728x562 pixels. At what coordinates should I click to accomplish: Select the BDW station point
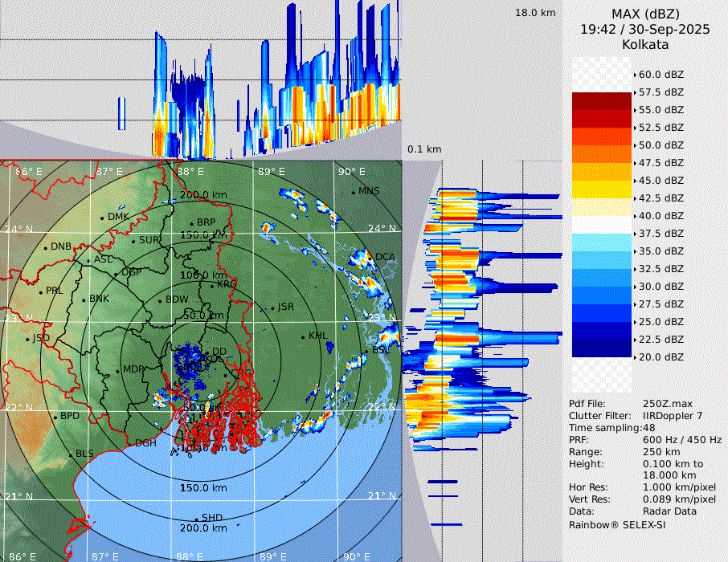tap(160, 300)
